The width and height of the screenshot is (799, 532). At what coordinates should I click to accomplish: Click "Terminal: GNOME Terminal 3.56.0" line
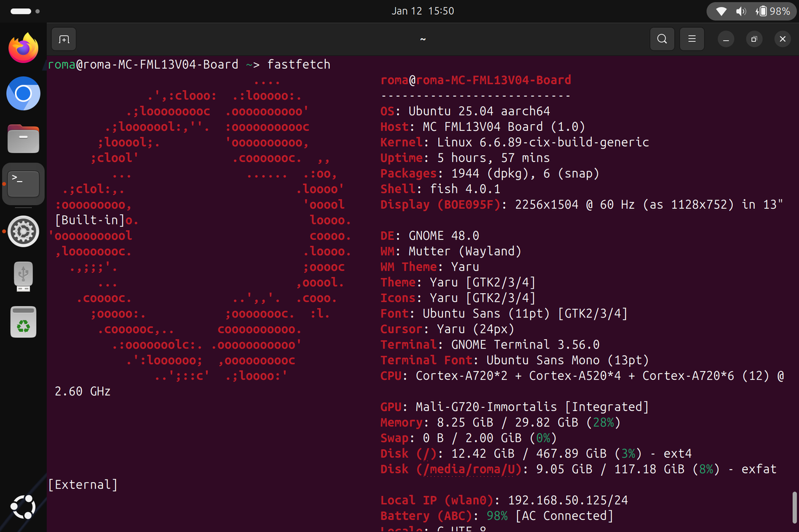tap(489, 344)
